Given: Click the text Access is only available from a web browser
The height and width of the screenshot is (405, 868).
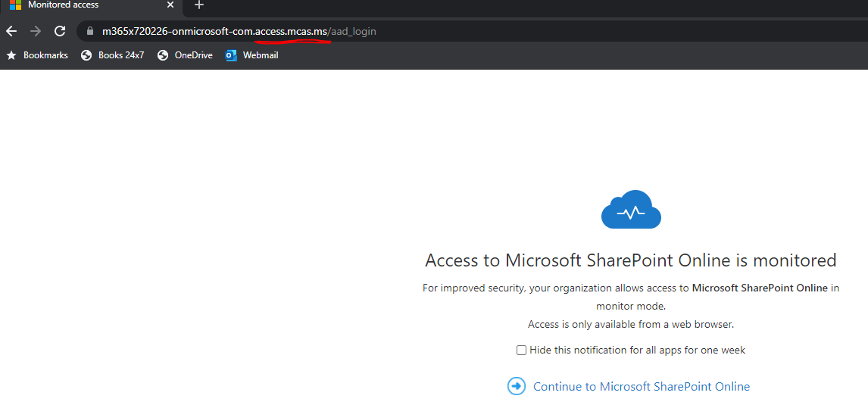Looking at the screenshot, I should [631, 324].
